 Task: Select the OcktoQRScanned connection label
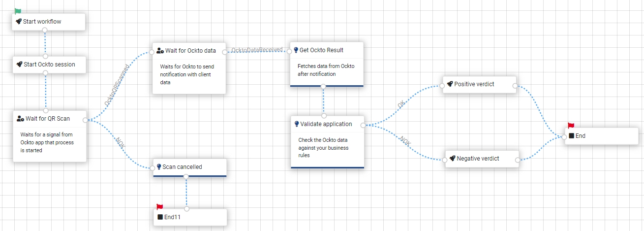click(x=117, y=85)
